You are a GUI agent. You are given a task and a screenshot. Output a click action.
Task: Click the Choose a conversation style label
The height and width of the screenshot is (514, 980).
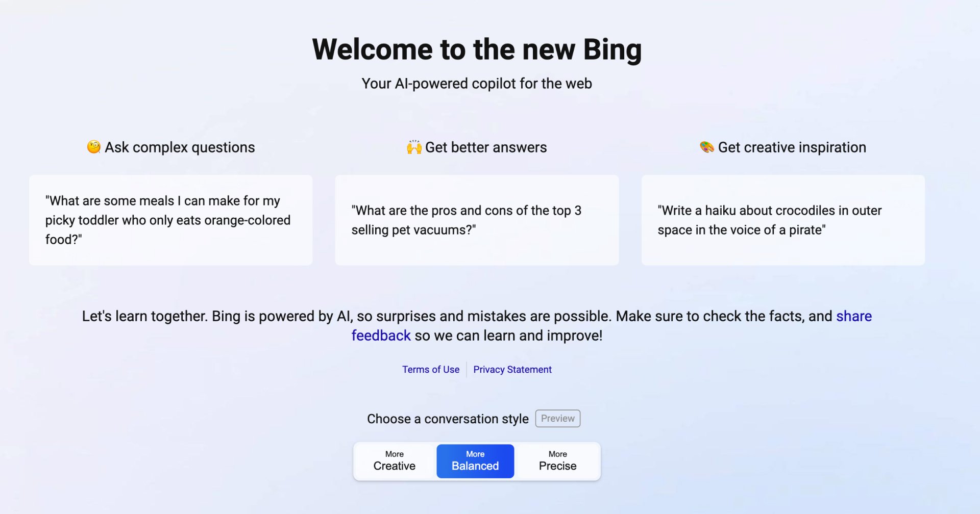[448, 419]
